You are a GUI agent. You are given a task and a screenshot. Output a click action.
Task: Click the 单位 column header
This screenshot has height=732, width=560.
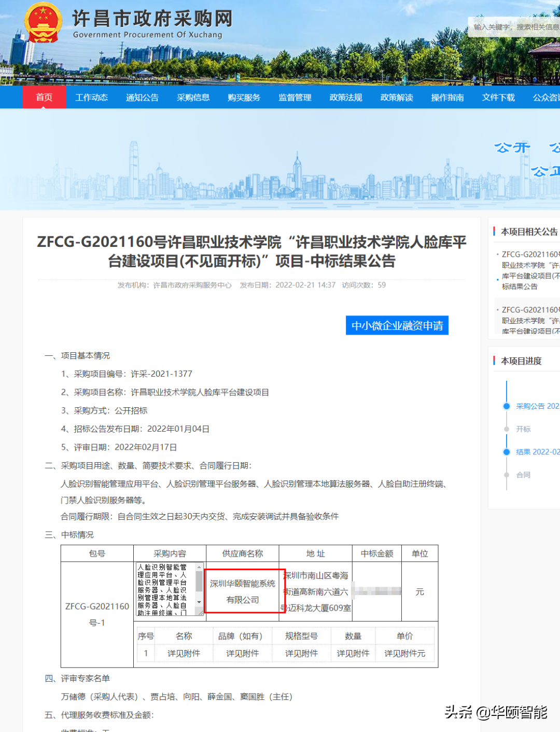[420, 554]
